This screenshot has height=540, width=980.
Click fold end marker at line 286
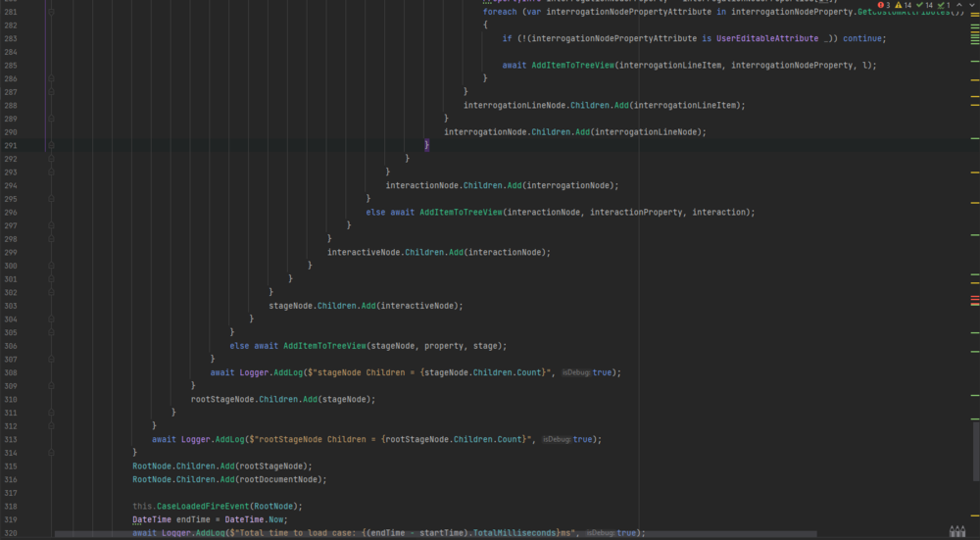click(51, 78)
